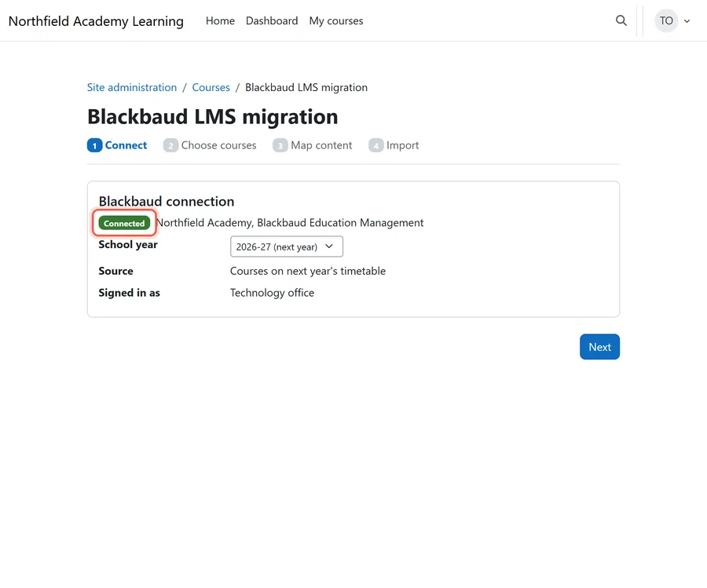This screenshot has width=707, height=588.
Task: Click the Blackbaud LMS migration breadcrumb text
Action: [306, 87]
